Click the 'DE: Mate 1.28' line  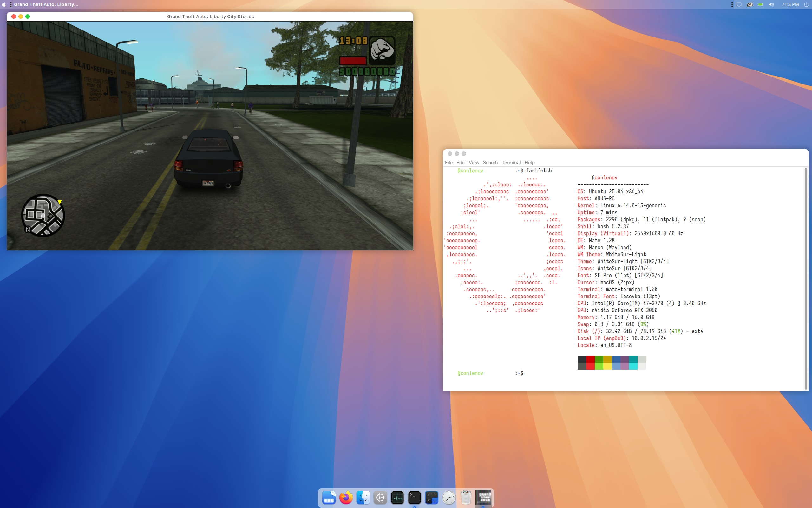click(596, 241)
